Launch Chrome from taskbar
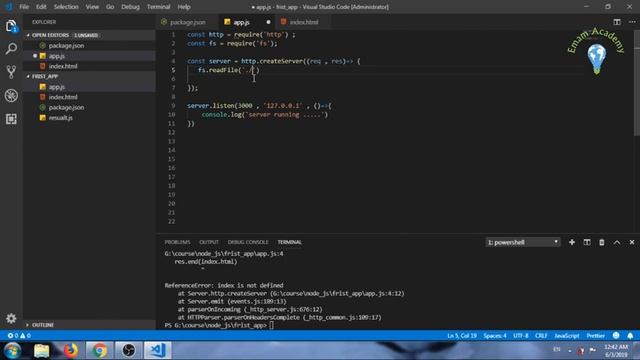Viewport: 640px width, 360px height. (x=99, y=350)
